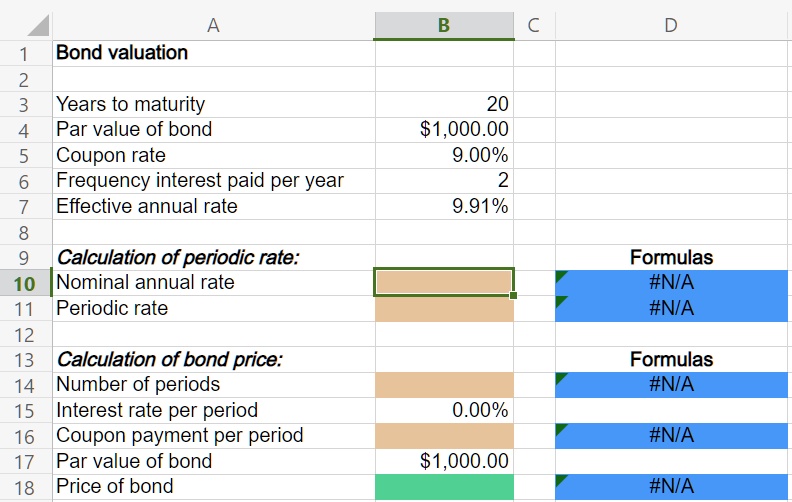Select row 7 header

[24, 207]
